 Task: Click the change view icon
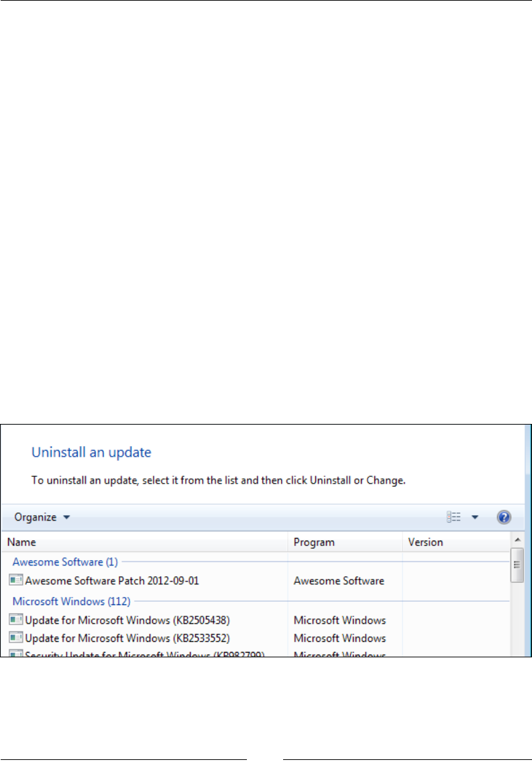click(454, 517)
